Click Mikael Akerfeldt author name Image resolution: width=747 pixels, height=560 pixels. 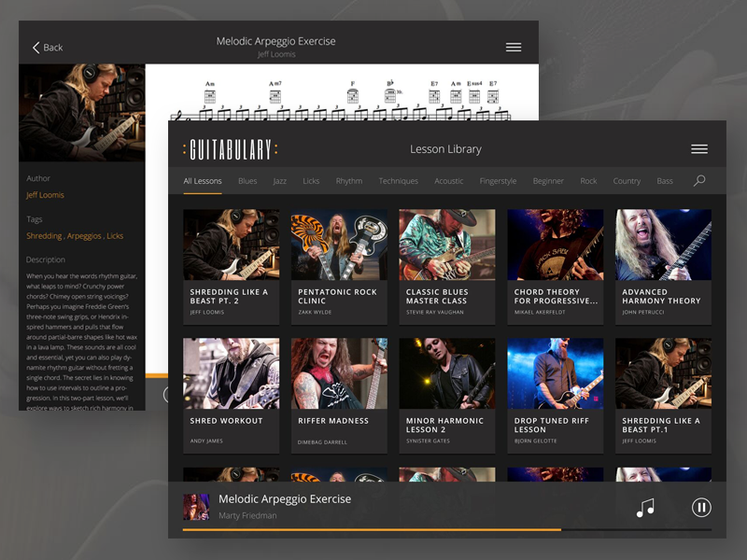coord(540,313)
